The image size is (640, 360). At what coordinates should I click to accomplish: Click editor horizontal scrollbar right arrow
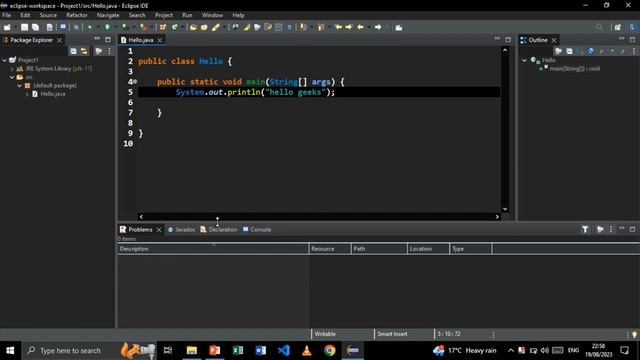[x=497, y=217]
